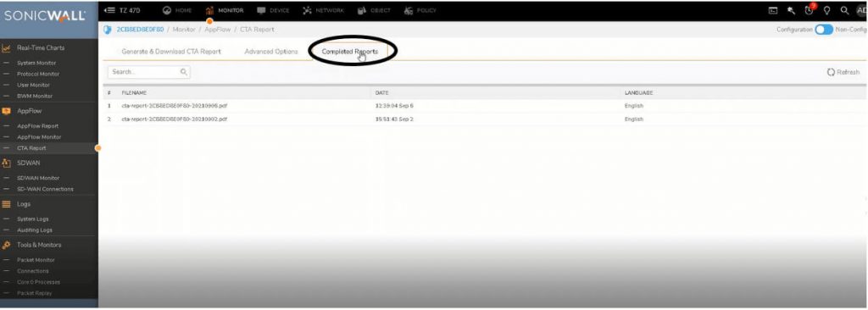The image size is (868, 310).
Task: Click English cell for Sep 2 report
Action: [634, 119]
